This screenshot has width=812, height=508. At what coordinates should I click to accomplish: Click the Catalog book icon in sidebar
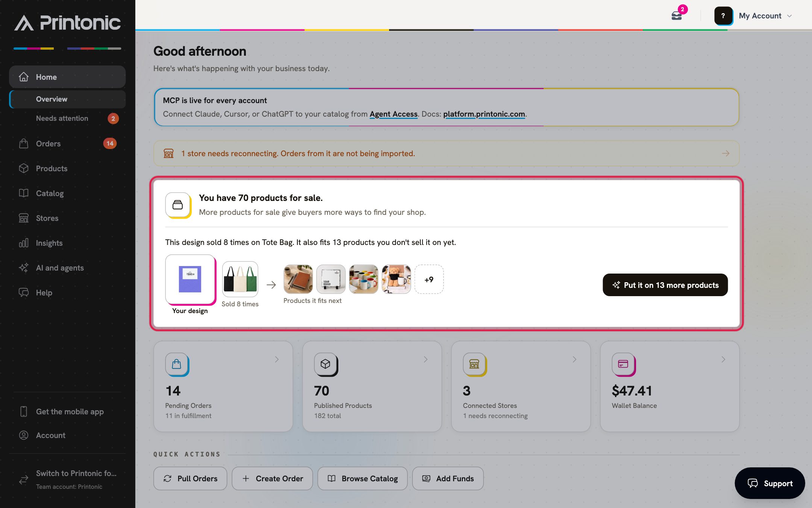[24, 193]
